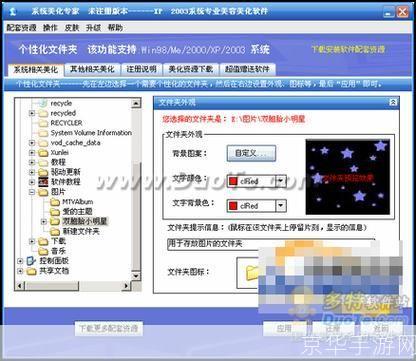Click the starry background preview thumbnail
416x361 pixels.
tap(348, 177)
